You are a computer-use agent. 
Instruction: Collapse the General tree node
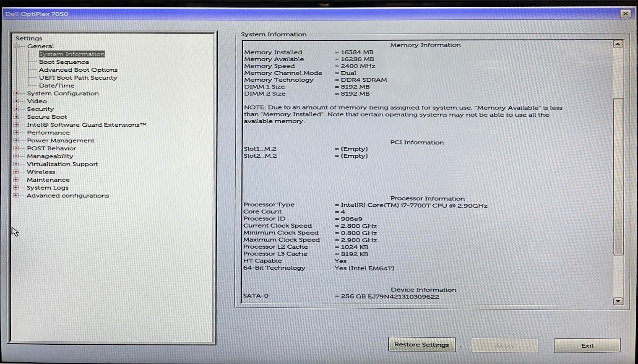pos(17,46)
